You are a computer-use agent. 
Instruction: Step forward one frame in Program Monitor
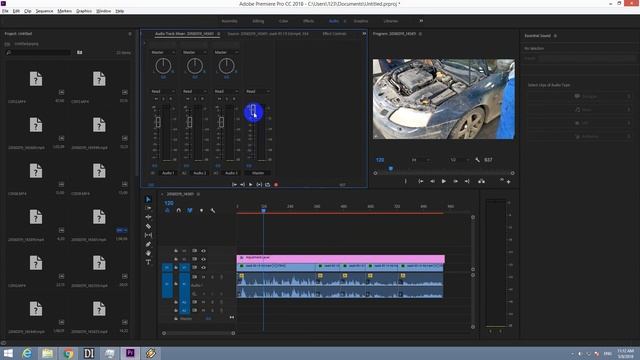click(x=456, y=181)
